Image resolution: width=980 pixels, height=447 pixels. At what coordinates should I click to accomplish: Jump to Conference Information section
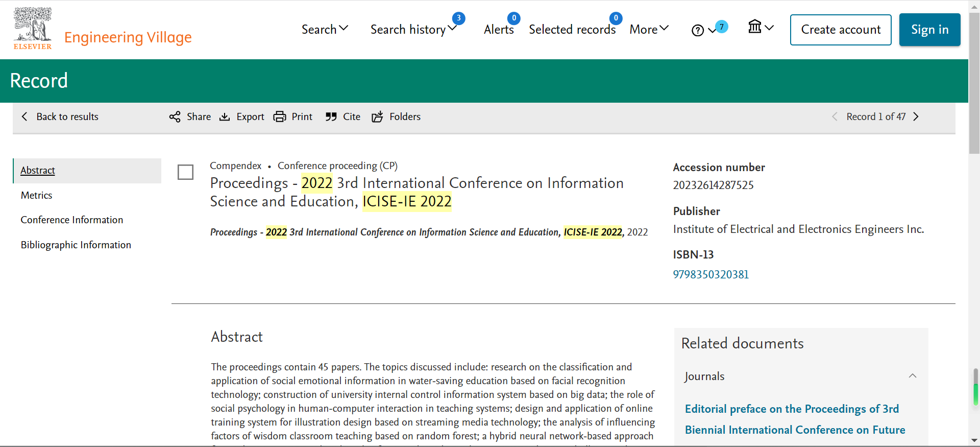(x=72, y=220)
